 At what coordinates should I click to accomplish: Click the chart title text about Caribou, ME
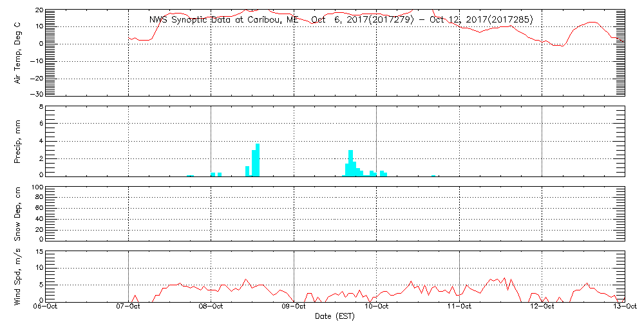(341, 19)
